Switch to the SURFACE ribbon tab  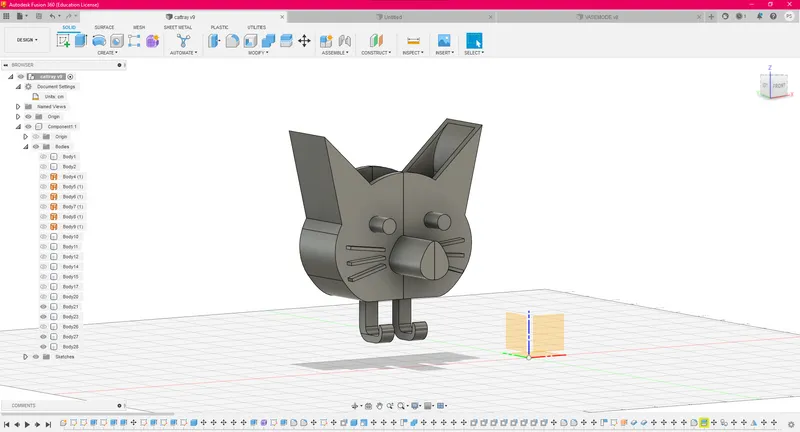coord(104,27)
